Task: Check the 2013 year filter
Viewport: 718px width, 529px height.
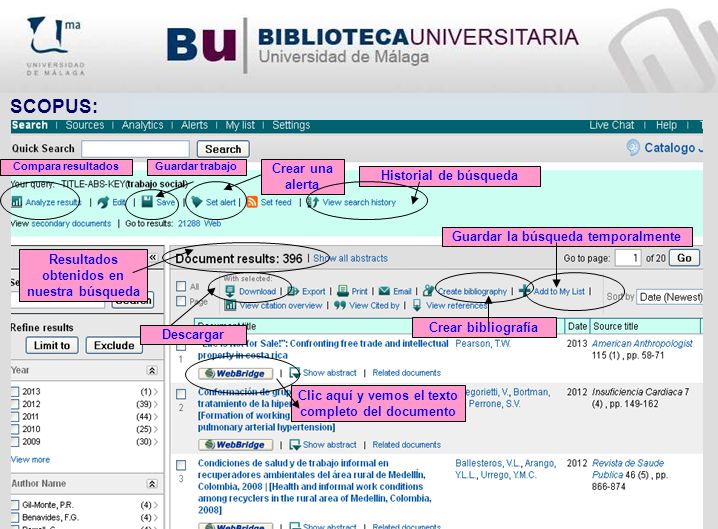Action: click(x=15, y=392)
